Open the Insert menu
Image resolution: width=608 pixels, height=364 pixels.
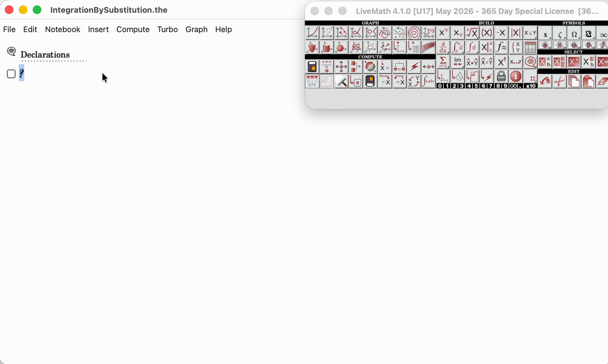pos(98,29)
